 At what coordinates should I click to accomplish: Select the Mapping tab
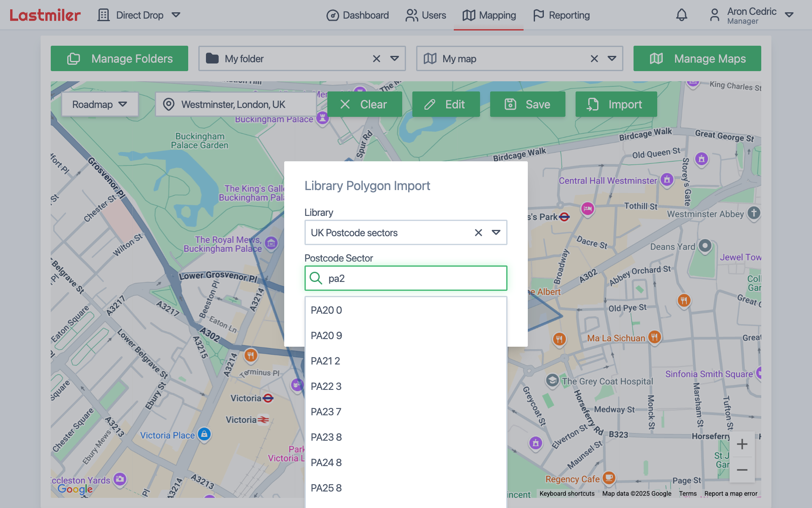pos(489,15)
